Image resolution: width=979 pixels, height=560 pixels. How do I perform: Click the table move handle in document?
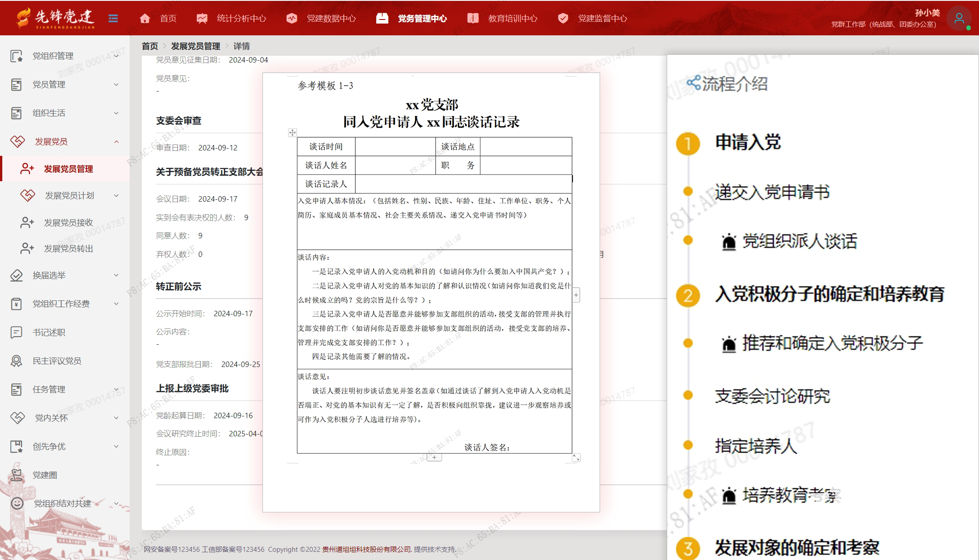(x=292, y=132)
